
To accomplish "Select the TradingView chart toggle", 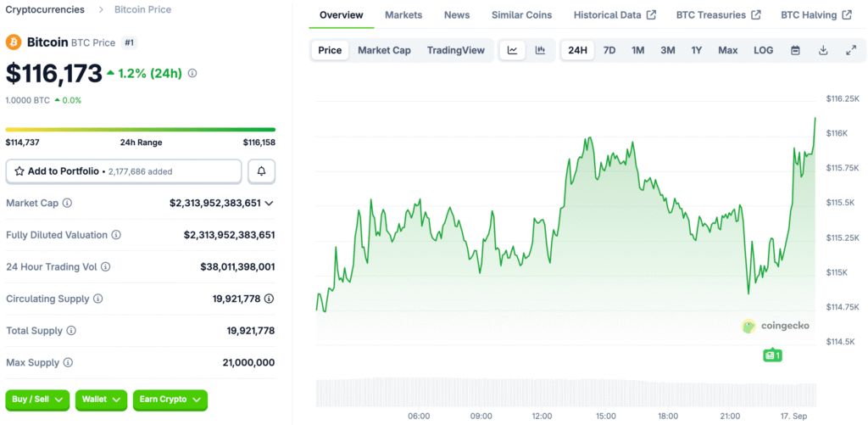I will coord(455,50).
